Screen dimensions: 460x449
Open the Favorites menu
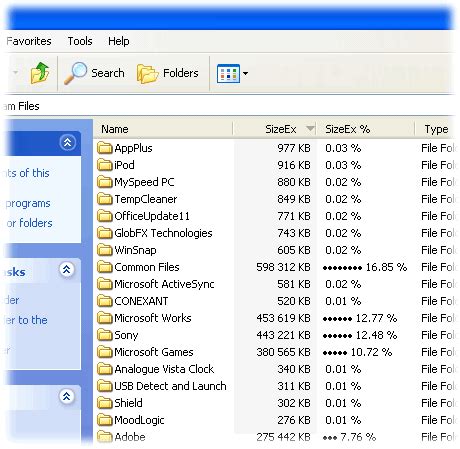tap(29, 41)
